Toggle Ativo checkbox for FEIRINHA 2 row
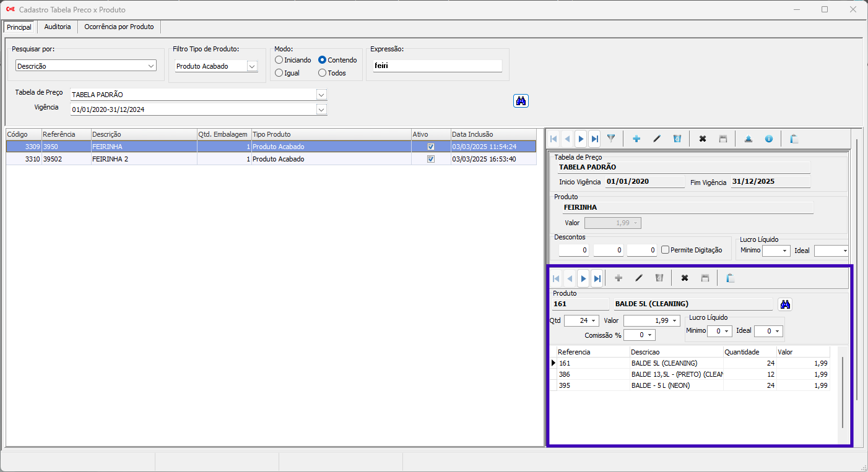Image resolution: width=868 pixels, height=472 pixels. pos(431,159)
